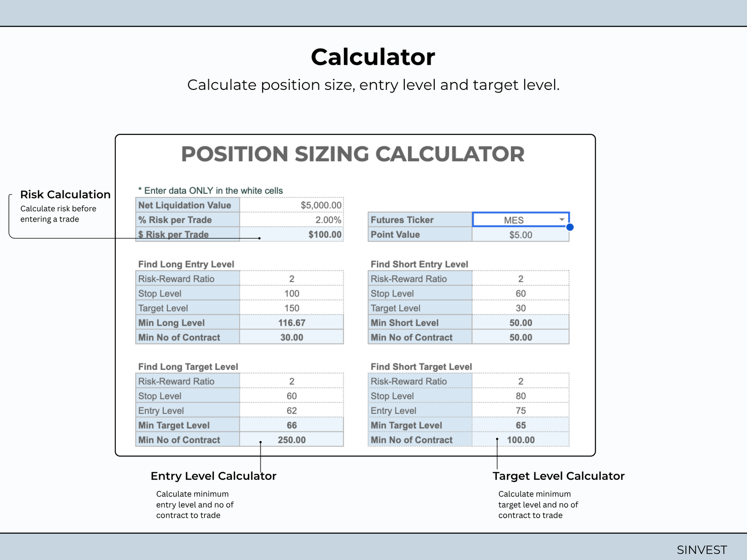
Task: Select Long Target Entry Level cell 62
Action: 292,410
